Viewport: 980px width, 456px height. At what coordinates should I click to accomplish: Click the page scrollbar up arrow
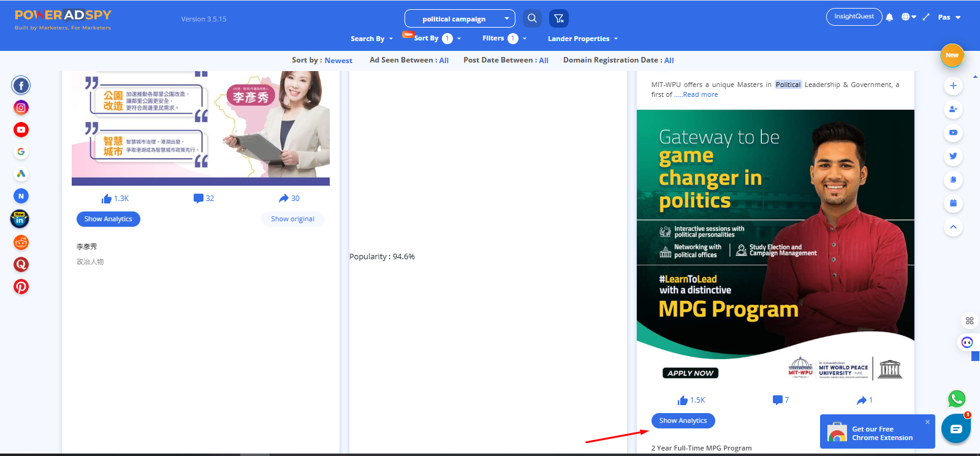point(976,76)
